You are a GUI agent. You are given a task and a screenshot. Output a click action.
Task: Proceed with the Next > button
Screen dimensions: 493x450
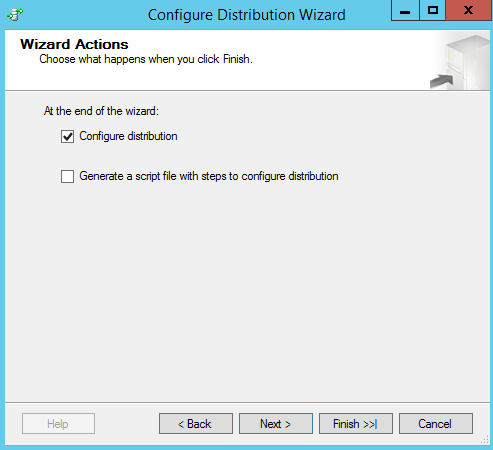pos(276,424)
